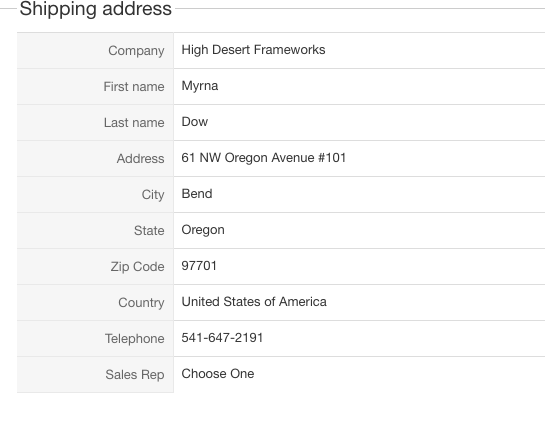Screen dimensions: 545x426
Task: Click the Telephone row label
Action: (135, 339)
